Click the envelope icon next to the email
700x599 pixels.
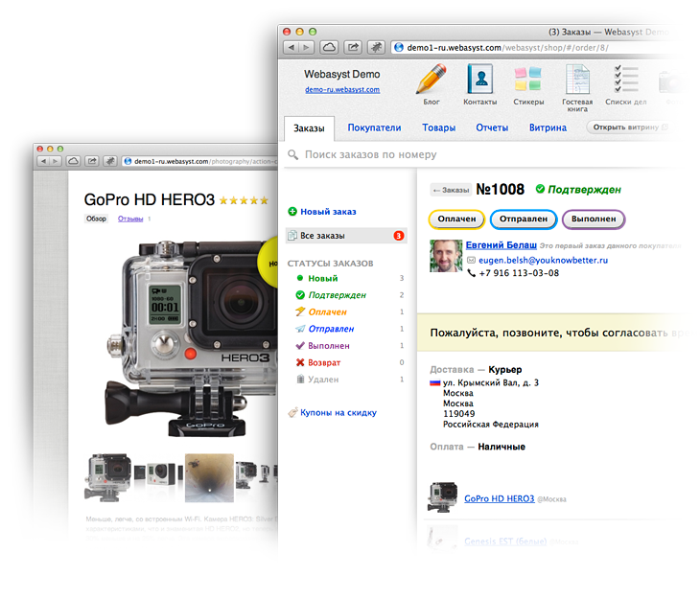click(x=471, y=261)
